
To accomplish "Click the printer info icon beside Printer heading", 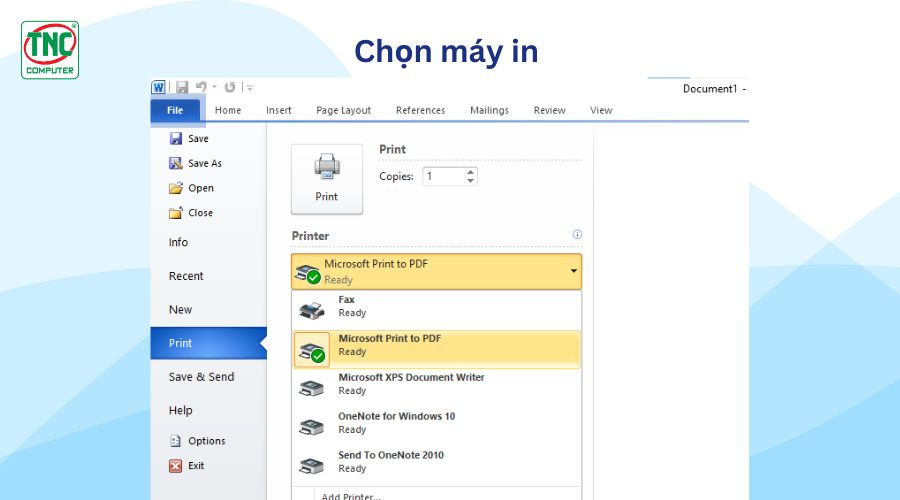I will pyautogui.click(x=577, y=234).
